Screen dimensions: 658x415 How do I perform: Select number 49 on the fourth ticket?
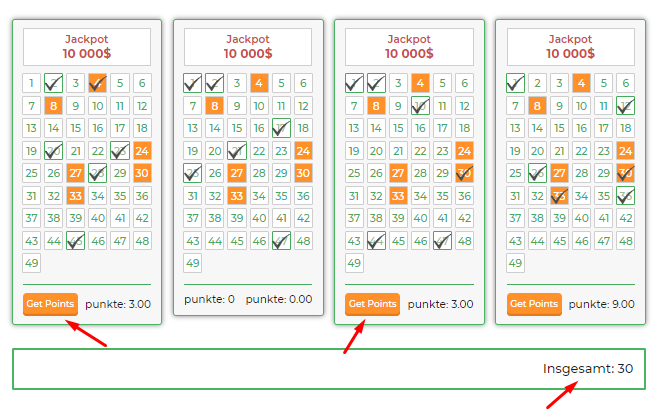tap(515, 263)
